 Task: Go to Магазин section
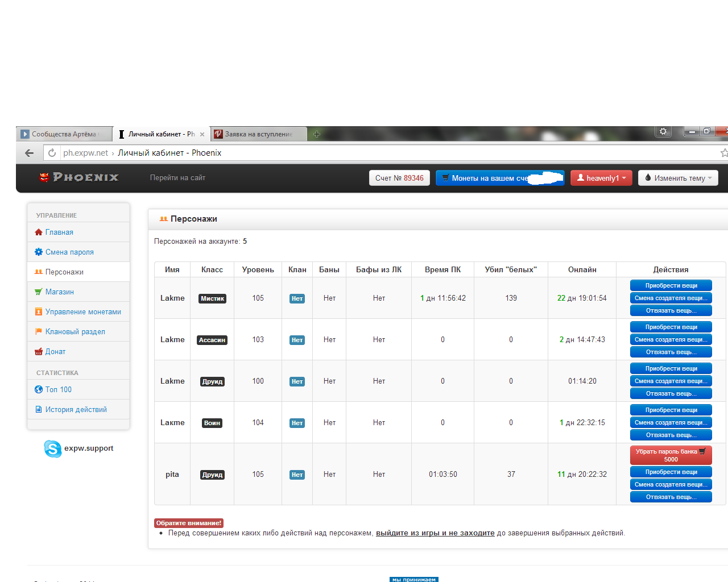pyautogui.click(x=78, y=292)
